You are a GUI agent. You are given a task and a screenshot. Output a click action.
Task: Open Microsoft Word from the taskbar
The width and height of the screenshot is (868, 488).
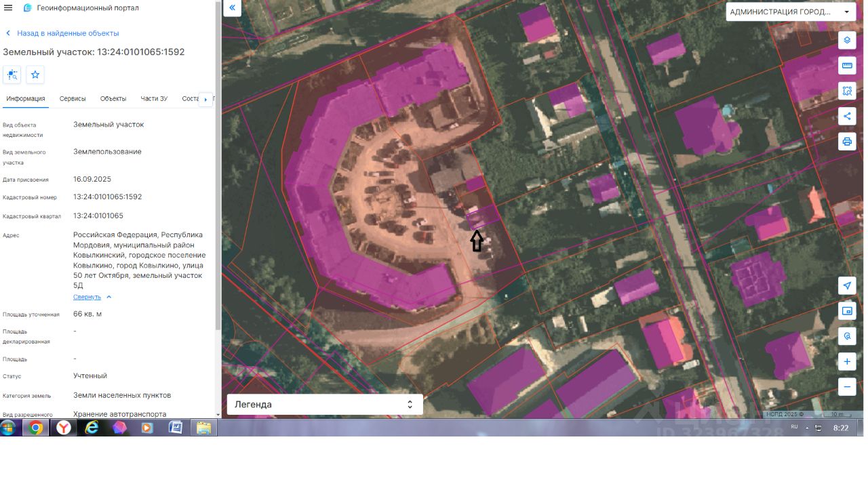coord(176,428)
